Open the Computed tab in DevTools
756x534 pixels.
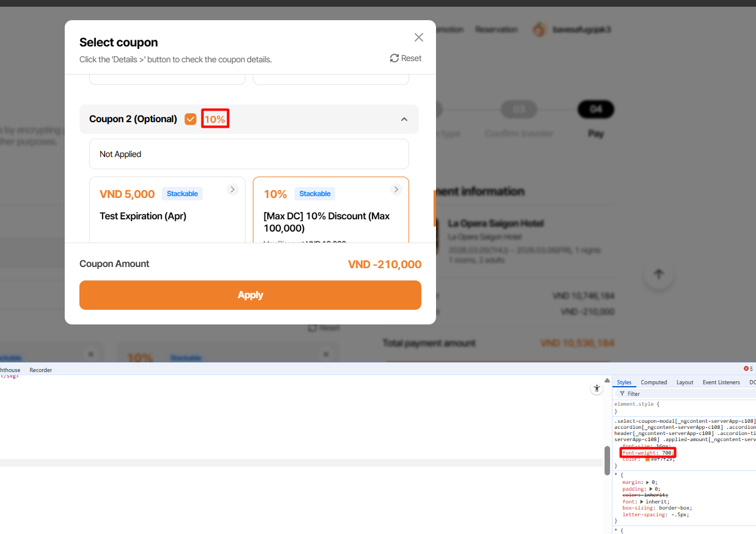point(653,382)
